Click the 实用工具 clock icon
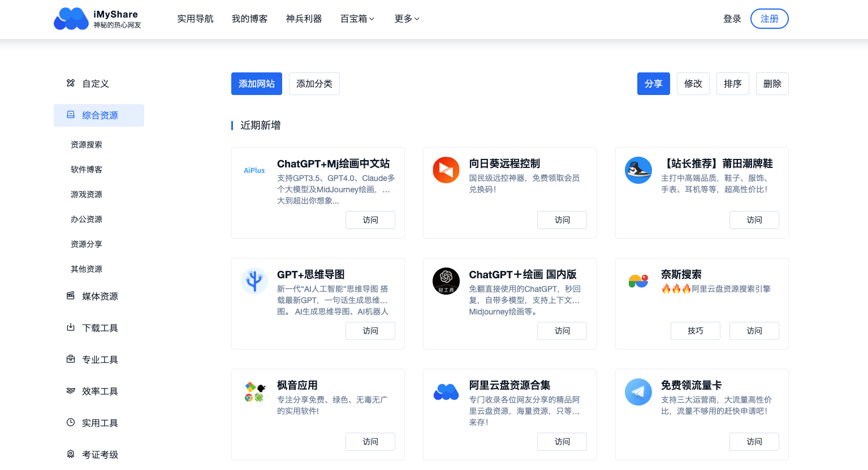The width and height of the screenshot is (868, 470). pyautogui.click(x=71, y=422)
